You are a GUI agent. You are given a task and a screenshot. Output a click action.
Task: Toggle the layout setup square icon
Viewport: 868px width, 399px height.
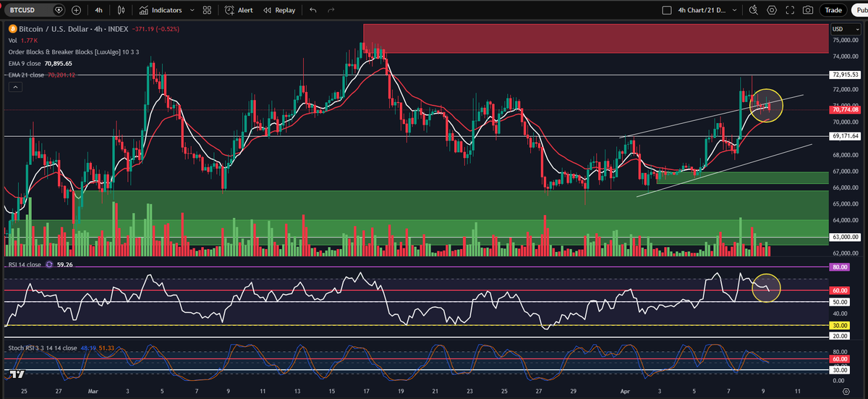coord(666,10)
